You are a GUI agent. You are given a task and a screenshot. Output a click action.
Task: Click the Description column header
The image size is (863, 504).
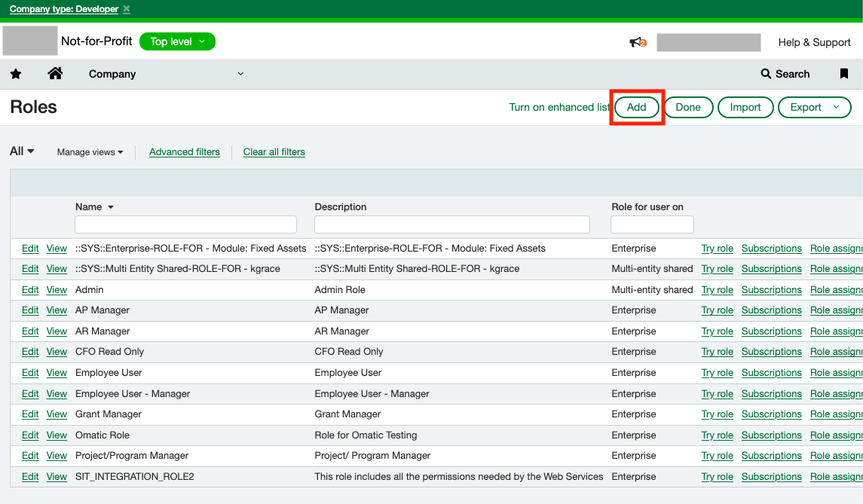340,207
